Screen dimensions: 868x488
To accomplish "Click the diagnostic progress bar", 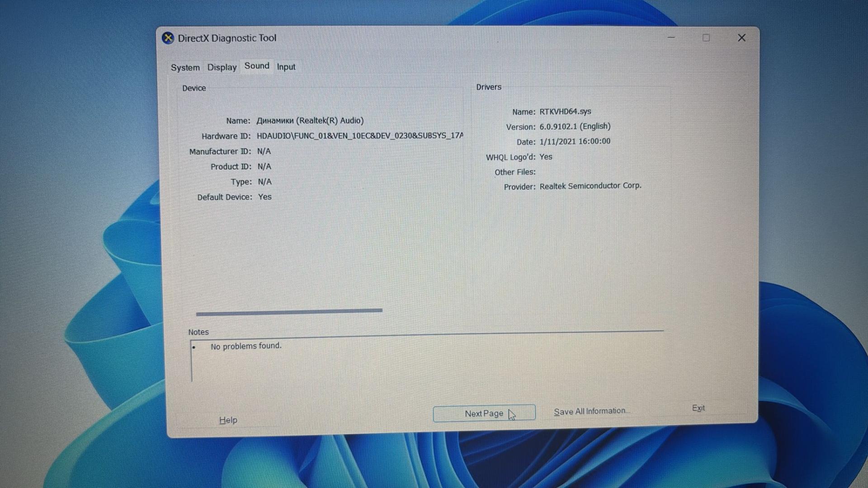I will click(x=289, y=311).
